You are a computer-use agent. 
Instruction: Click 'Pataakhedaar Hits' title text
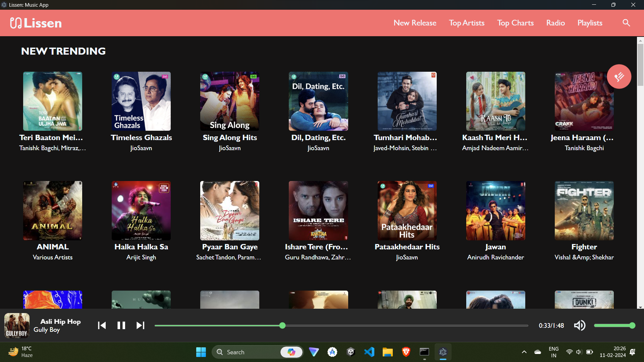(407, 247)
